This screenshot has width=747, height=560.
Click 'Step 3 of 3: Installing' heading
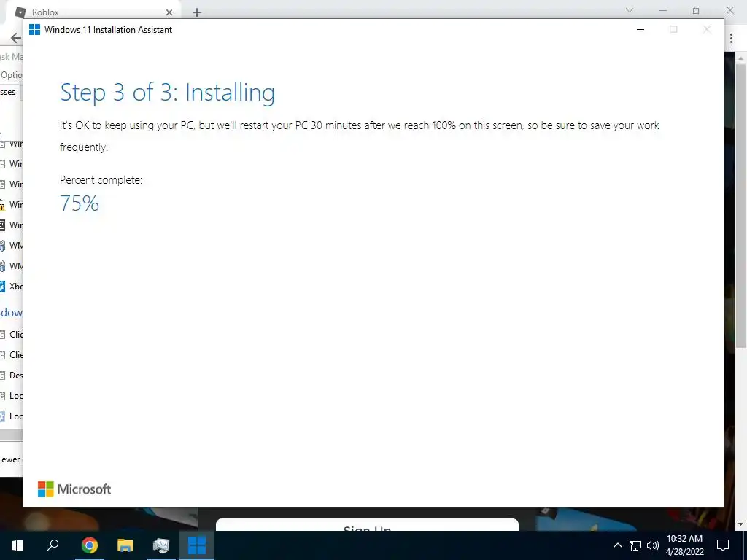pyautogui.click(x=167, y=92)
